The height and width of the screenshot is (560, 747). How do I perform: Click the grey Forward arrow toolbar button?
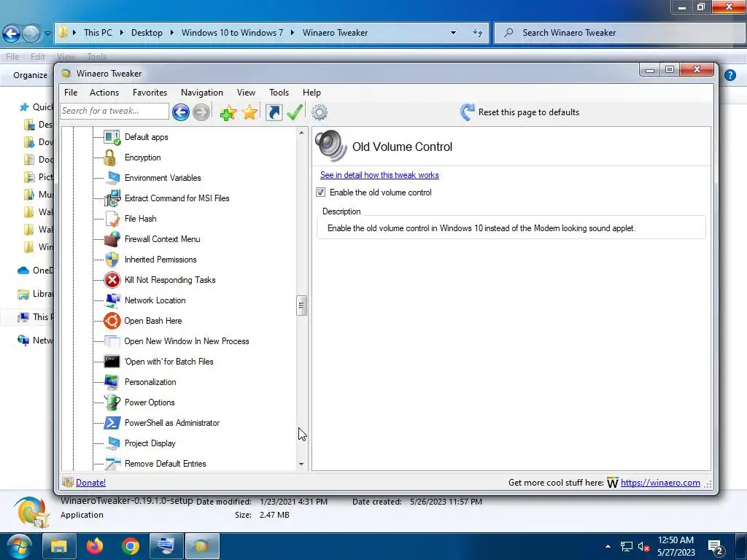coord(201,112)
